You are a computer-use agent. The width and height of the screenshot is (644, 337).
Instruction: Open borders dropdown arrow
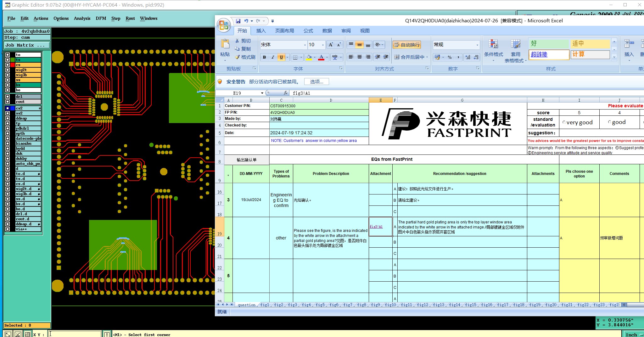pos(301,57)
